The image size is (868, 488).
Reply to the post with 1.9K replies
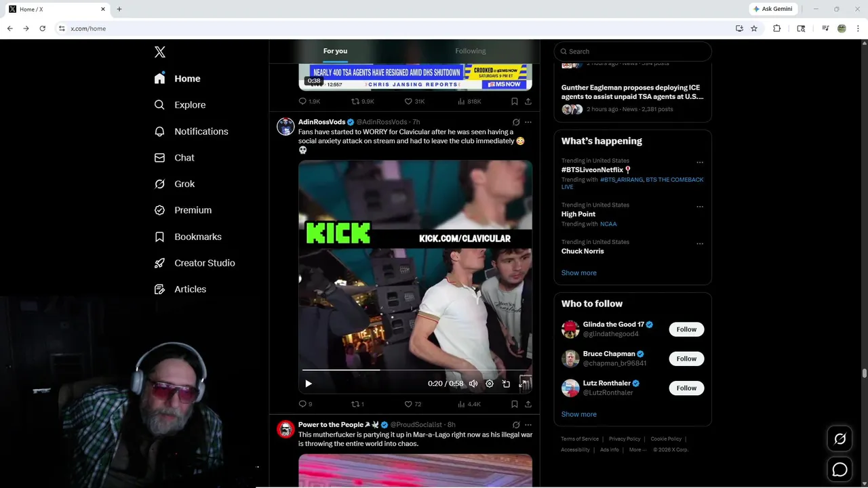(x=309, y=102)
